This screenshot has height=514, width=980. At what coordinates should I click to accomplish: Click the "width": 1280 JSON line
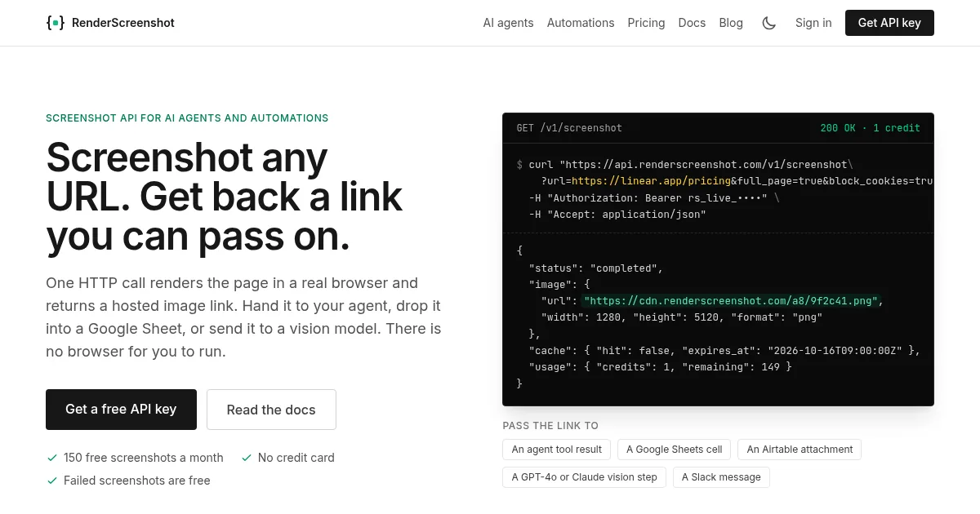click(682, 317)
